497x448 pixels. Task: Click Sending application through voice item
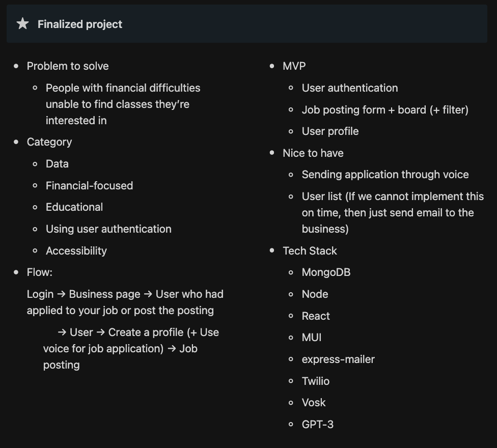pos(385,175)
